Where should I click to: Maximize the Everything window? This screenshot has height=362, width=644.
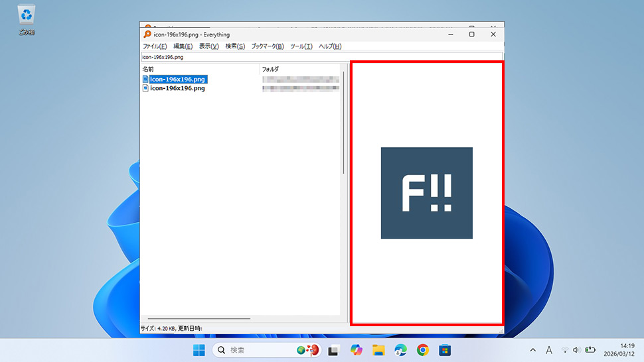click(x=472, y=34)
